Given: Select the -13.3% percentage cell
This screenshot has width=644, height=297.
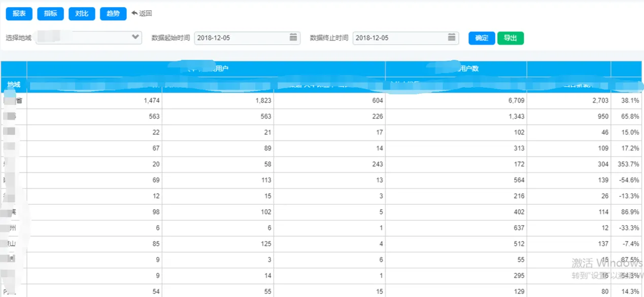Looking at the screenshot, I should pyautogui.click(x=627, y=197).
